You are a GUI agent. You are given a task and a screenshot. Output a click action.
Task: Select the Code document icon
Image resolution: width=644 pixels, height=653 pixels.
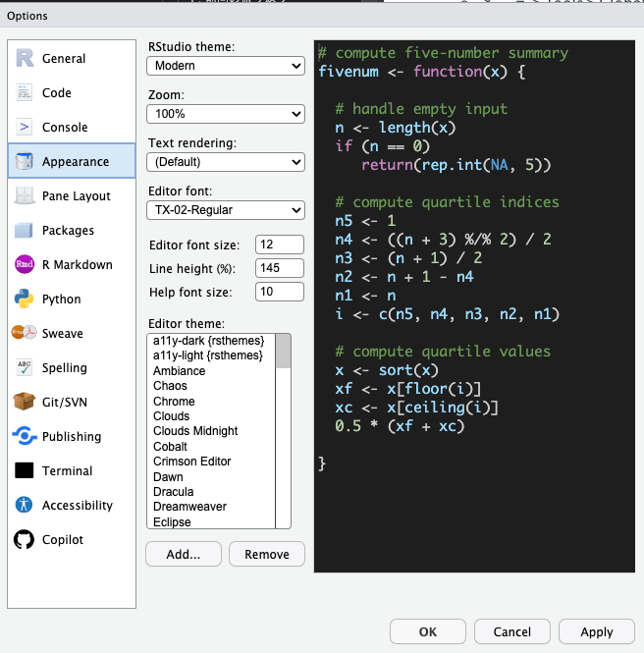[x=25, y=93]
